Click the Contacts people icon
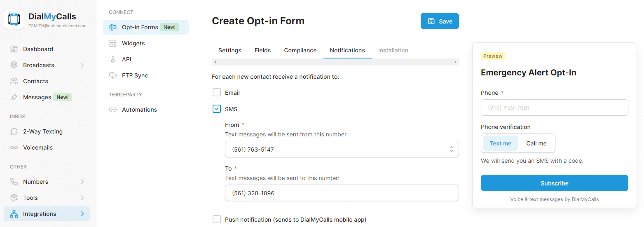The height and width of the screenshot is (227, 644). [x=14, y=81]
